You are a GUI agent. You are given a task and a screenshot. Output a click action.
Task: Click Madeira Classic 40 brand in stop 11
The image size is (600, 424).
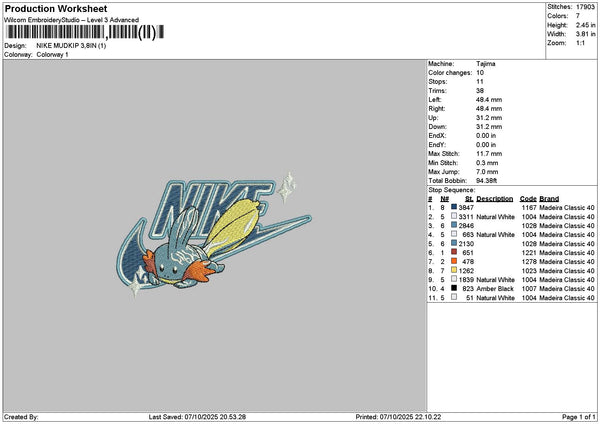[567, 298]
